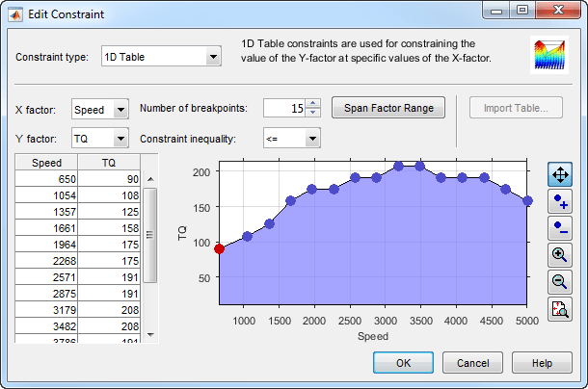Image resolution: width=588 pixels, height=389 pixels.
Task: Click the OK button
Action: point(403,362)
